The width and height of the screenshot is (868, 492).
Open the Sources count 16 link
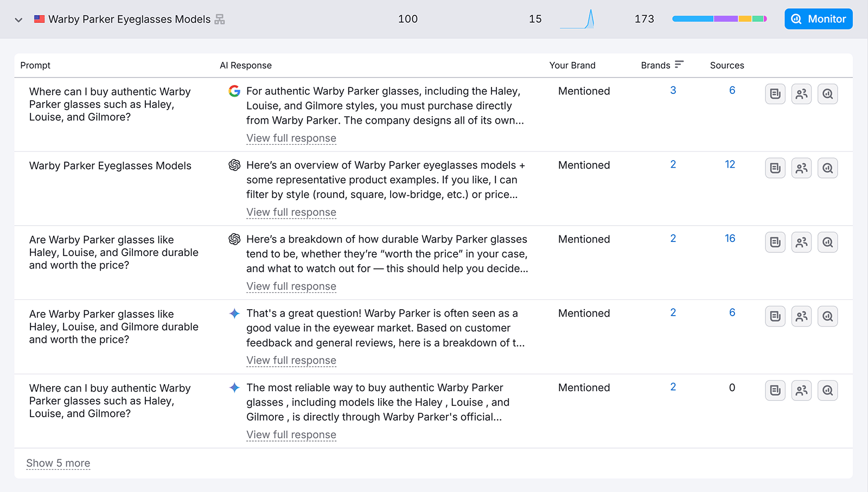tap(730, 239)
